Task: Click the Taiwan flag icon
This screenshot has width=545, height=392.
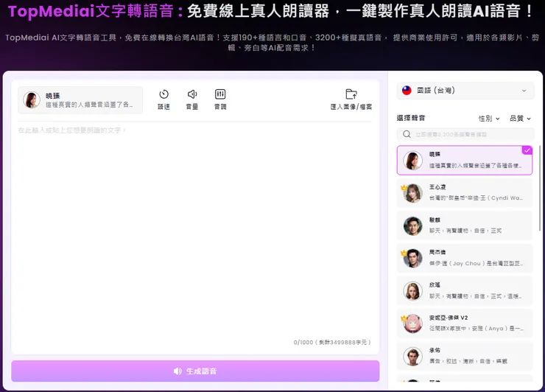Action: point(407,91)
